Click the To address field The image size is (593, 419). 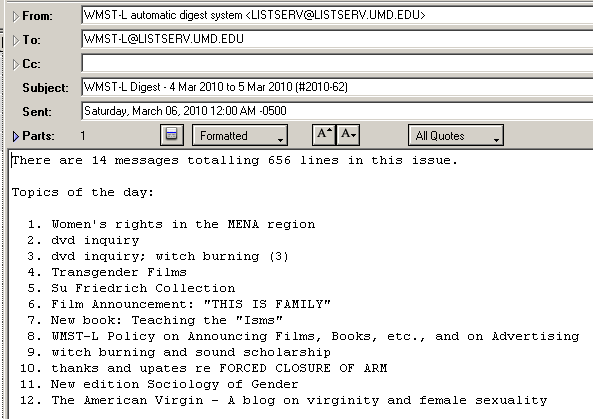click(337, 39)
